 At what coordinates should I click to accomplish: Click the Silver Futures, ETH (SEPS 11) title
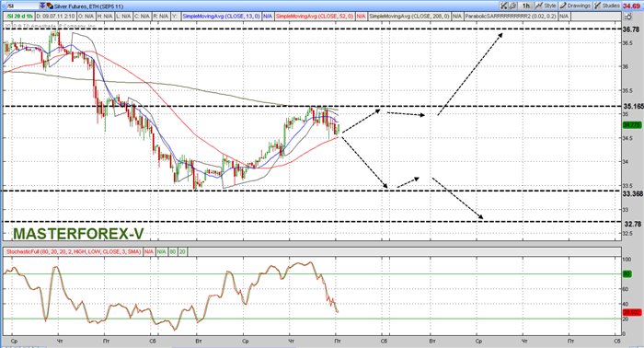88,6
